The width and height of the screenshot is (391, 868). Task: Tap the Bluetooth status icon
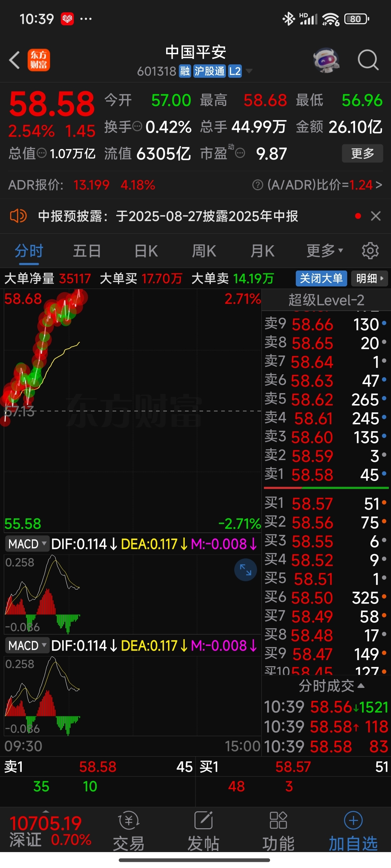coord(289,19)
